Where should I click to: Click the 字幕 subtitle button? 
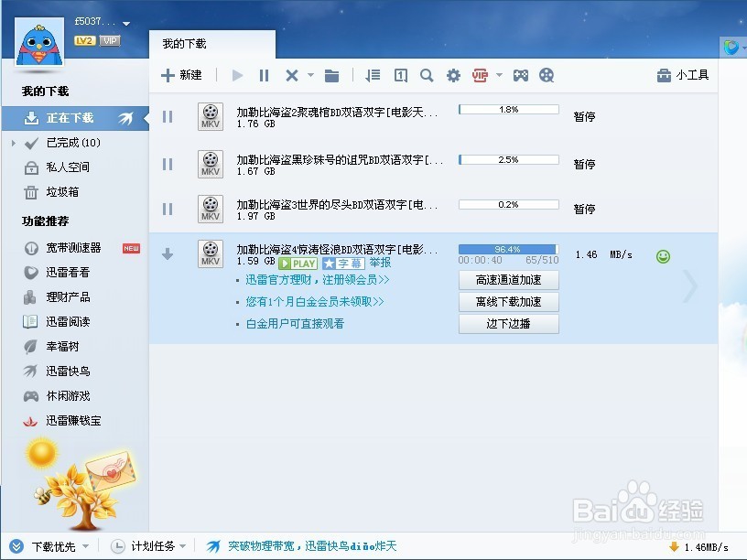343,264
